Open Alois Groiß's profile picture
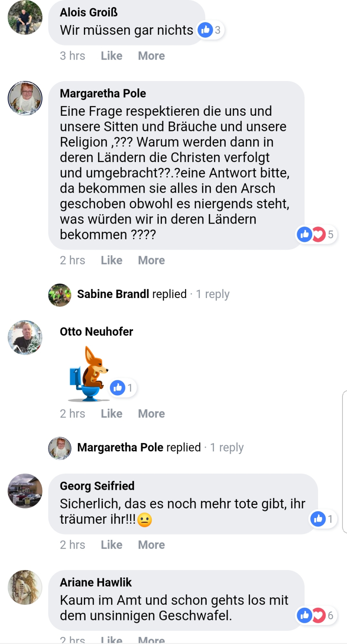347x644 pixels. point(25,17)
